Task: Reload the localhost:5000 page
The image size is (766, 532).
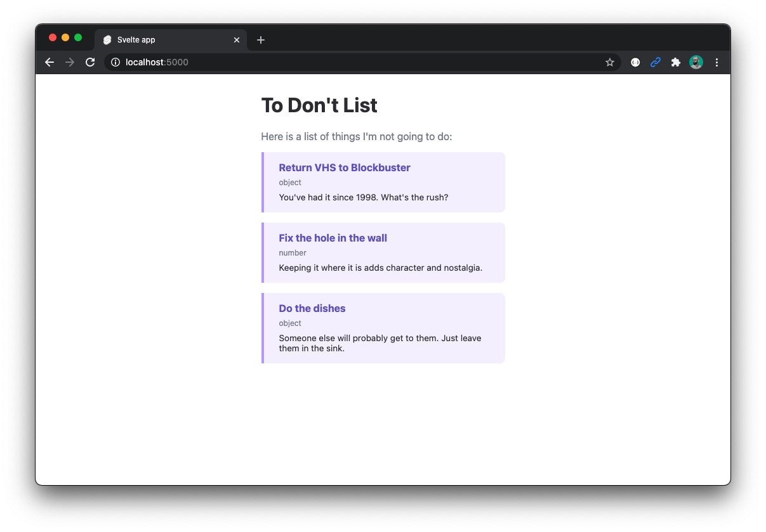Action: 90,62
